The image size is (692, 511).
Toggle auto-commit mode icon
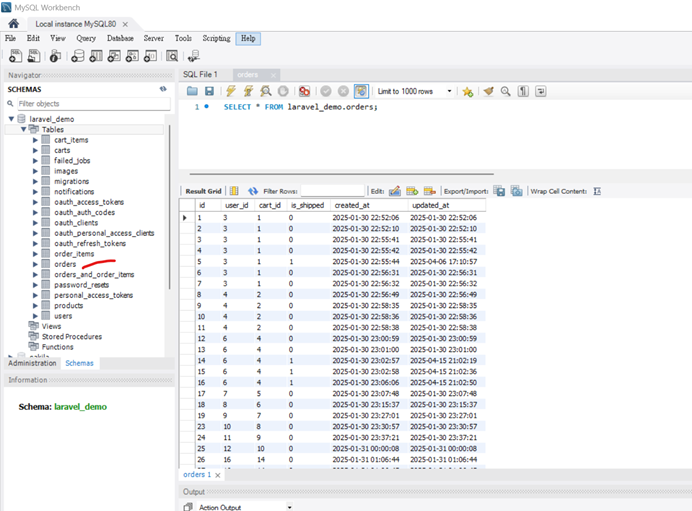pyautogui.click(x=361, y=91)
